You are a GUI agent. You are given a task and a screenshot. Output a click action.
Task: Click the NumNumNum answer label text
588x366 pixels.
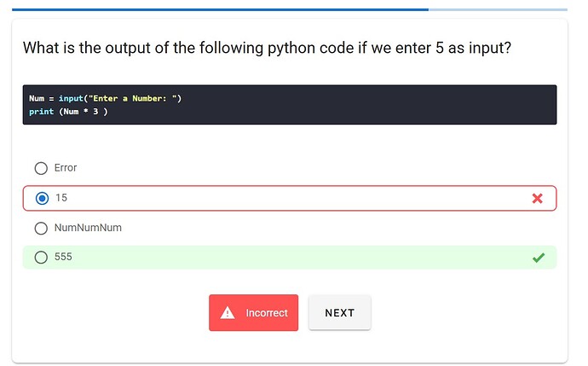tap(82, 228)
